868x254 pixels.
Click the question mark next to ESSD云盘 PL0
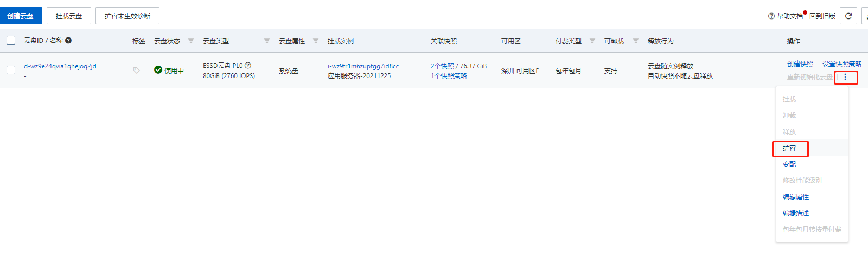[248, 66]
